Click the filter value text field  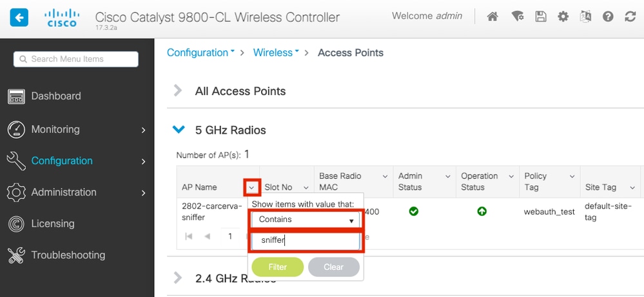pyautogui.click(x=306, y=241)
